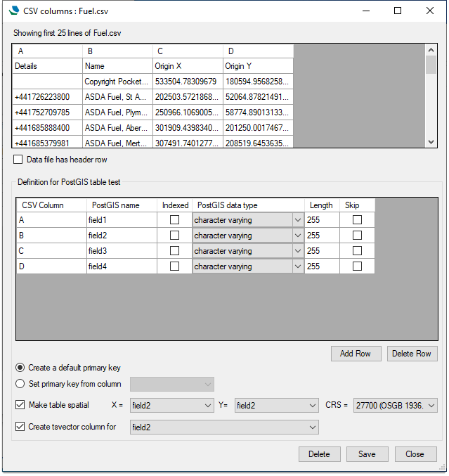This screenshot has height=476, width=449.
Task: Disable Create tsvector column checkbox
Action: pos(20,427)
